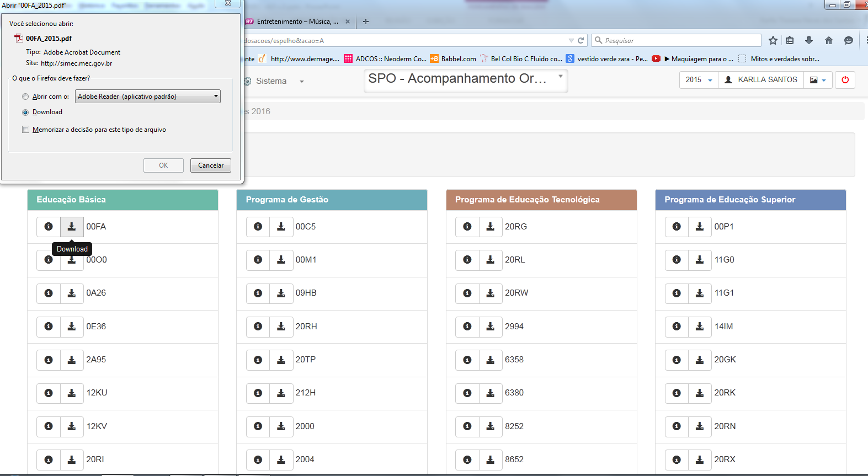Open the Mitos e verdades bookmark

779,58
